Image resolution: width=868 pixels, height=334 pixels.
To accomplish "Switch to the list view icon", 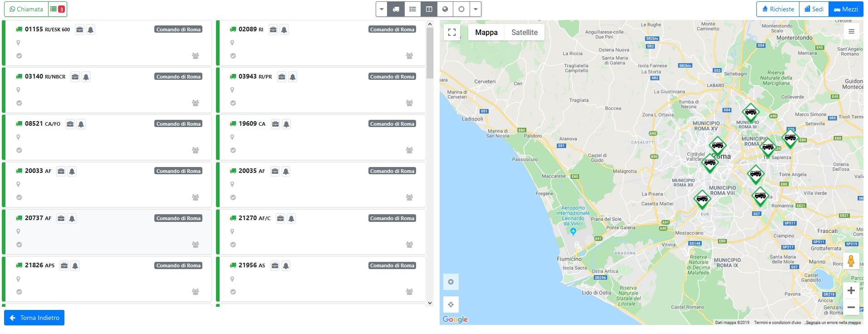I will [412, 9].
